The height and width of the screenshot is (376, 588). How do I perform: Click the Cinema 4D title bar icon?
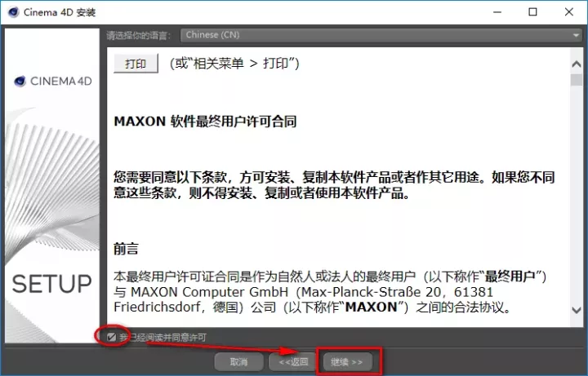[x=13, y=12]
